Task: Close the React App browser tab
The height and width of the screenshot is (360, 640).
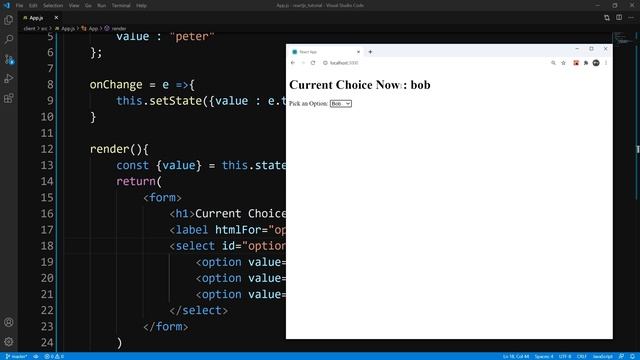Action: coord(358,52)
